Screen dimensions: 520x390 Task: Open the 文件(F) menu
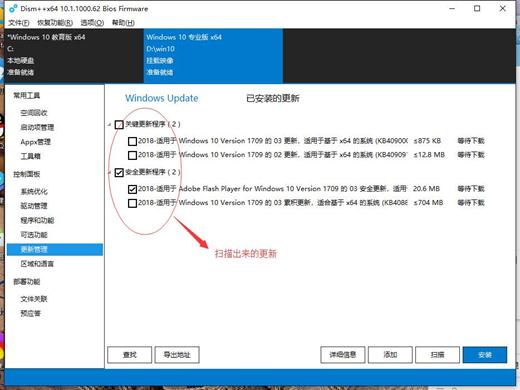pyautogui.click(x=18, y=23)
